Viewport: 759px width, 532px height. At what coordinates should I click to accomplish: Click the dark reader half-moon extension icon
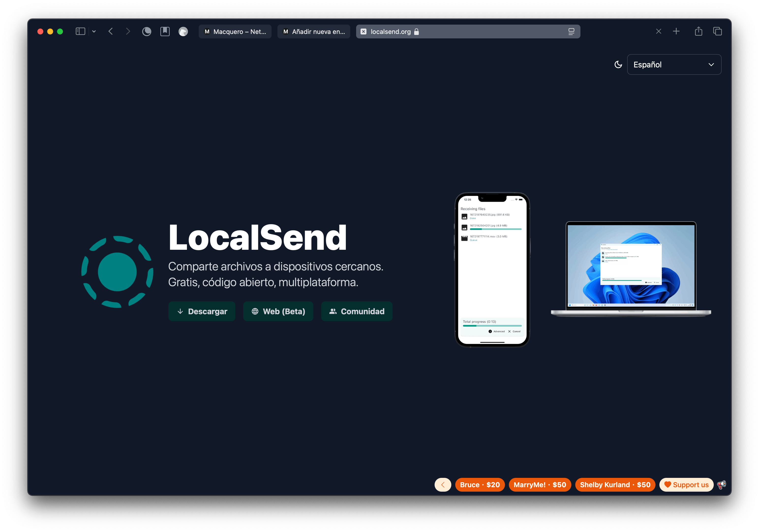click(146, 31)
